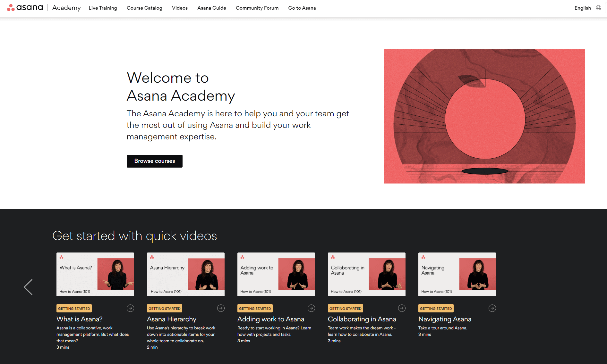Open the Asana Hierarchy video thumbnail
This screenshot has height=364, width=607.
click(186, 274)
